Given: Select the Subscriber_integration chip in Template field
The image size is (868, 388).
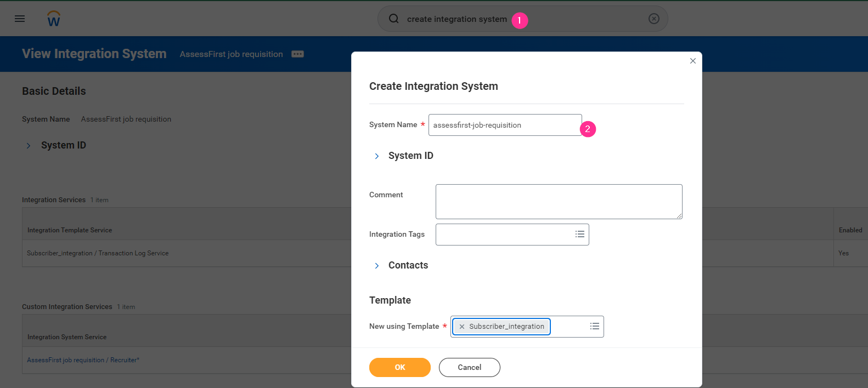Looking at the screenshot, I should click(x=506, y=327).
